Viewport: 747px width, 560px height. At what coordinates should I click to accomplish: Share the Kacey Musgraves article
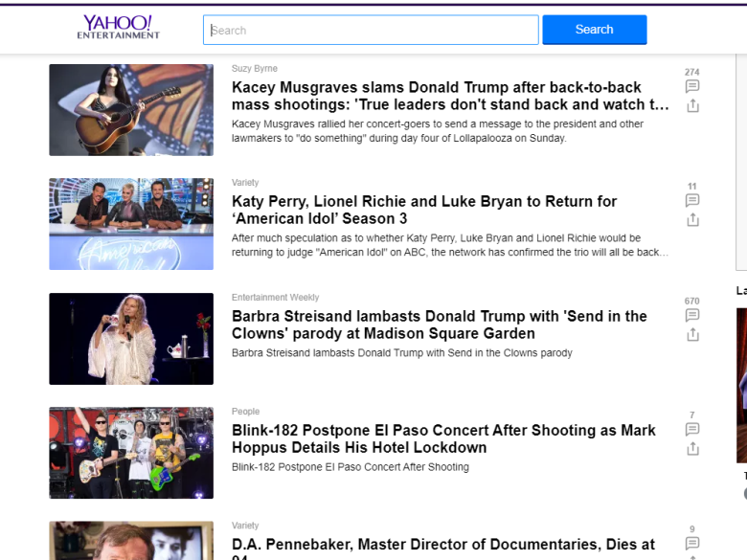tap(692, 105)
